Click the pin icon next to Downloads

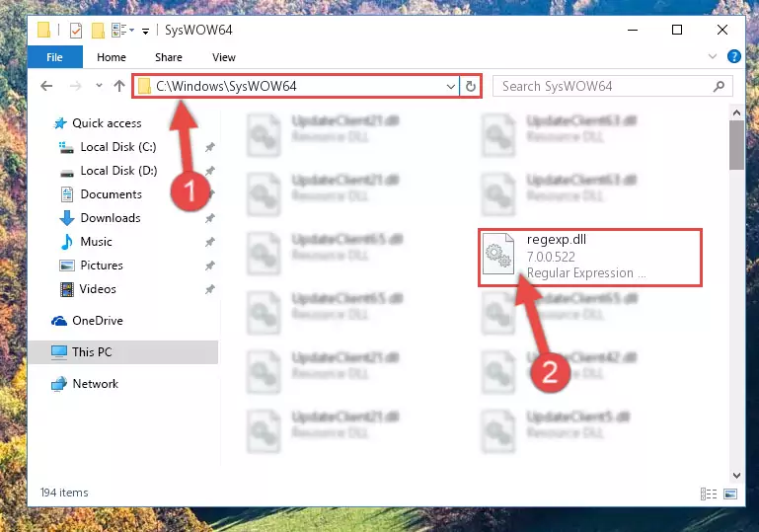[209, 218]
